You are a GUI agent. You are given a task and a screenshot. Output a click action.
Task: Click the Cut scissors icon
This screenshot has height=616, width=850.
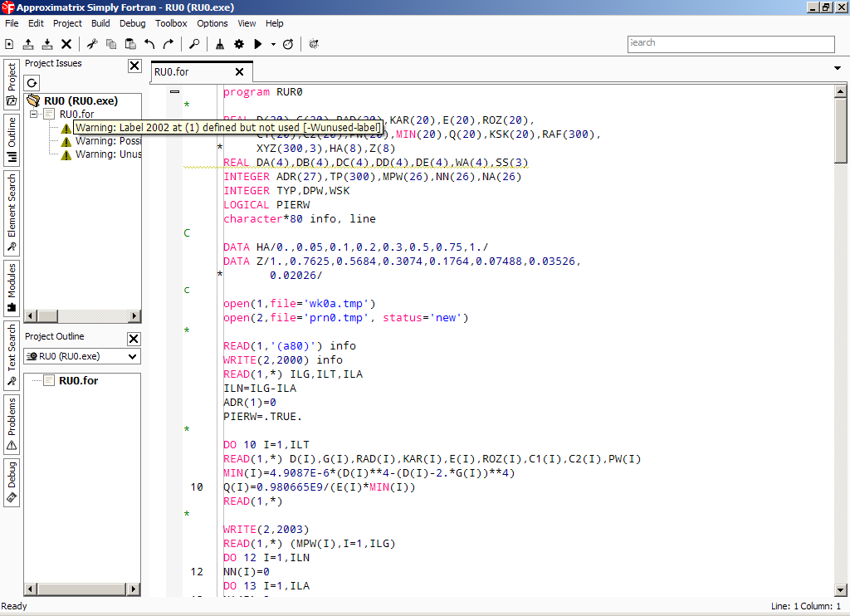tap(92, 44)
